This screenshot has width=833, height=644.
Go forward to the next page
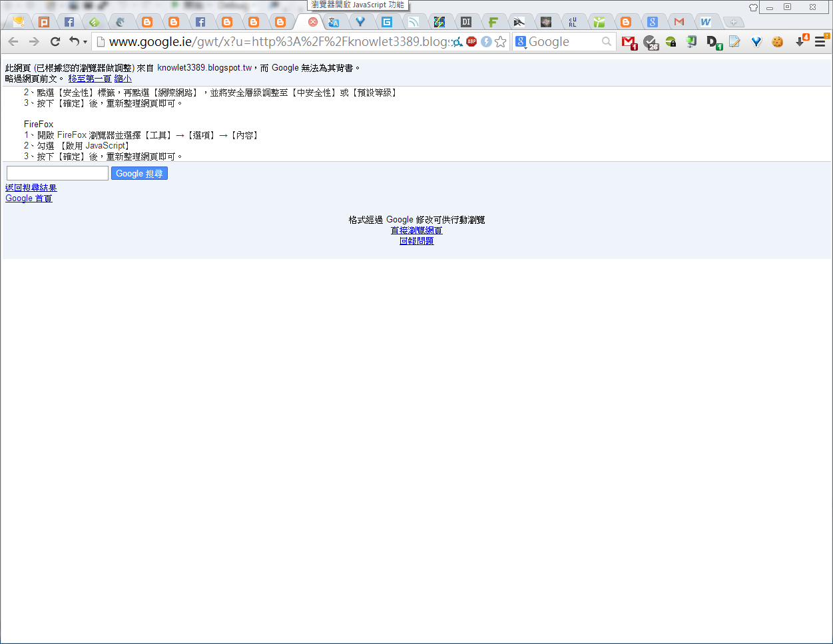[x=34, y=42]
